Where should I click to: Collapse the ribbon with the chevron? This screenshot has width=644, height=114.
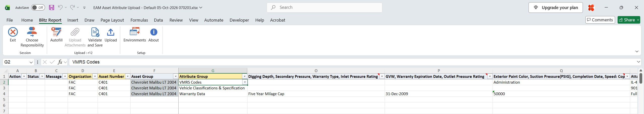coord(637,51)
